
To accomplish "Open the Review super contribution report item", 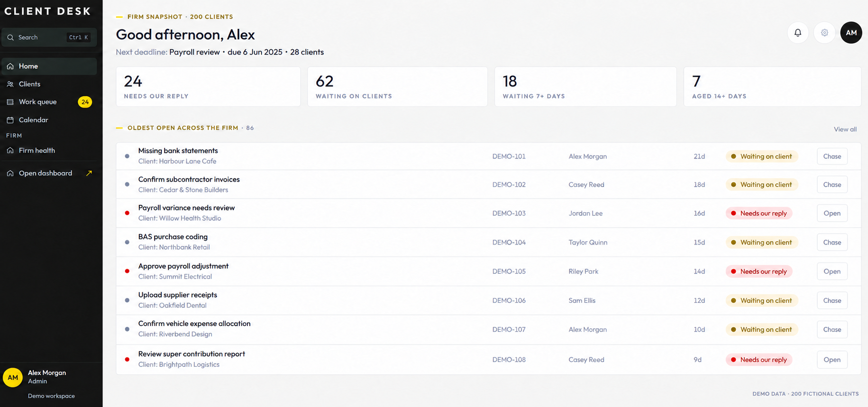I will (832, 360).
